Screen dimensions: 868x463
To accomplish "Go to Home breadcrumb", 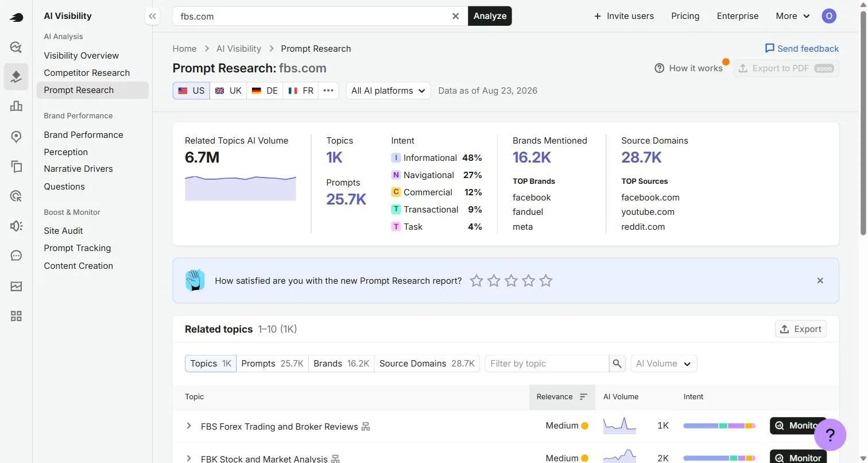I will pos(184,48).
